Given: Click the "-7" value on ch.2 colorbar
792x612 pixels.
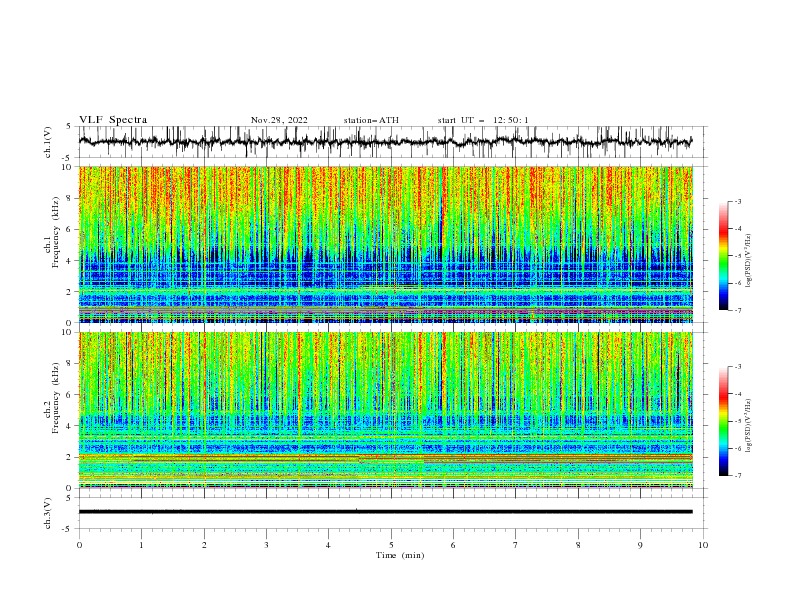Looking at the screenshot, I should [x=737, y=475].
